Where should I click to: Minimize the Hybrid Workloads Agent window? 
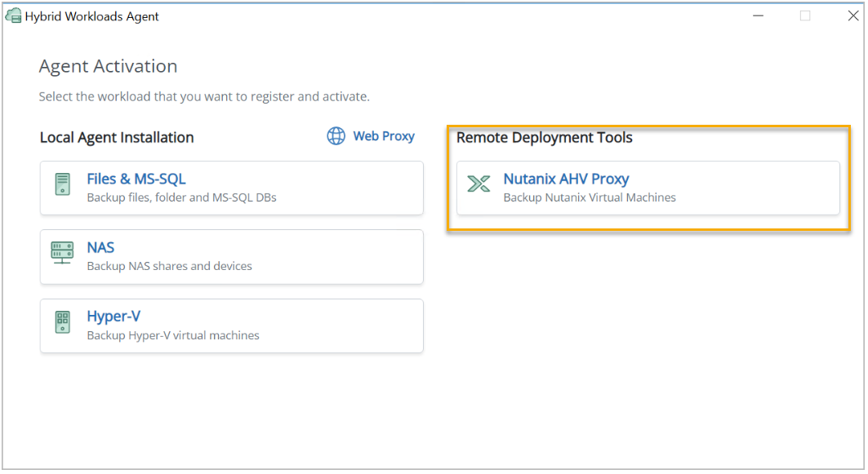[x=758, y=16]
